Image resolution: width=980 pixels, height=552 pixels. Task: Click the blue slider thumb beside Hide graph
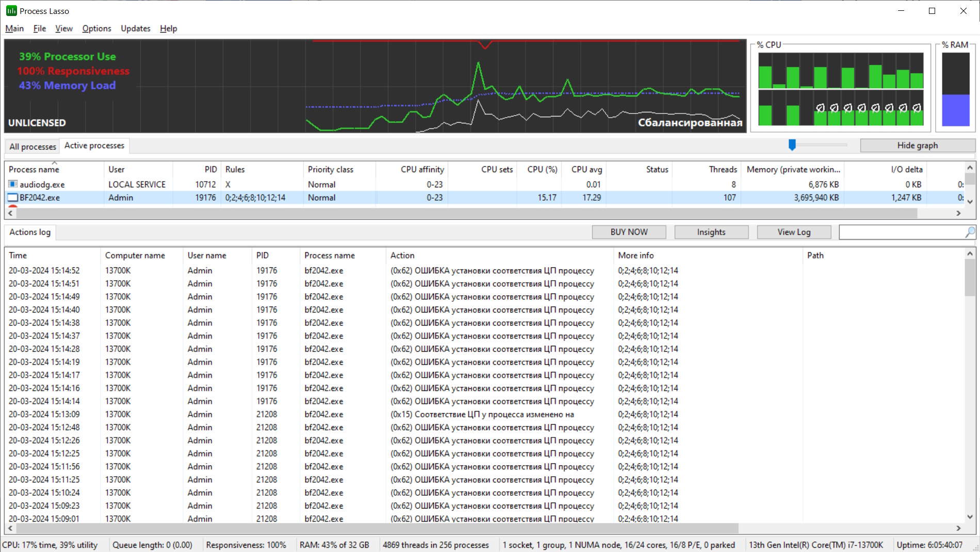[x=792, y=145]
